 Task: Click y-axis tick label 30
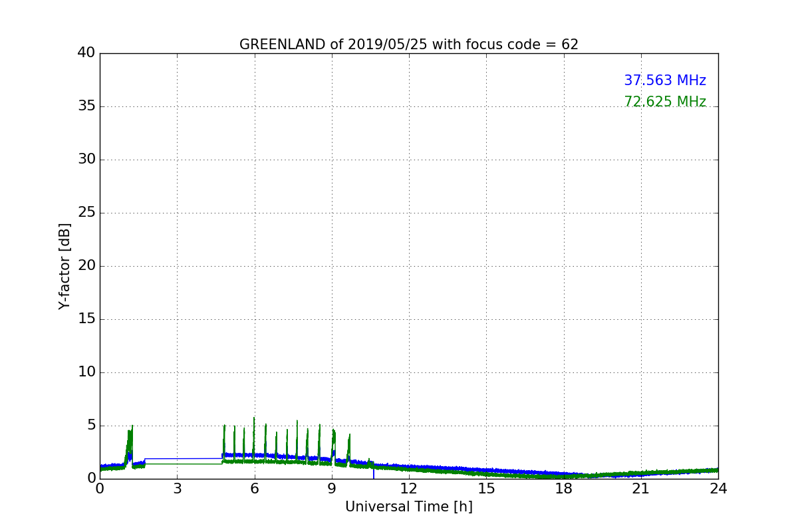tap(86, 160)
